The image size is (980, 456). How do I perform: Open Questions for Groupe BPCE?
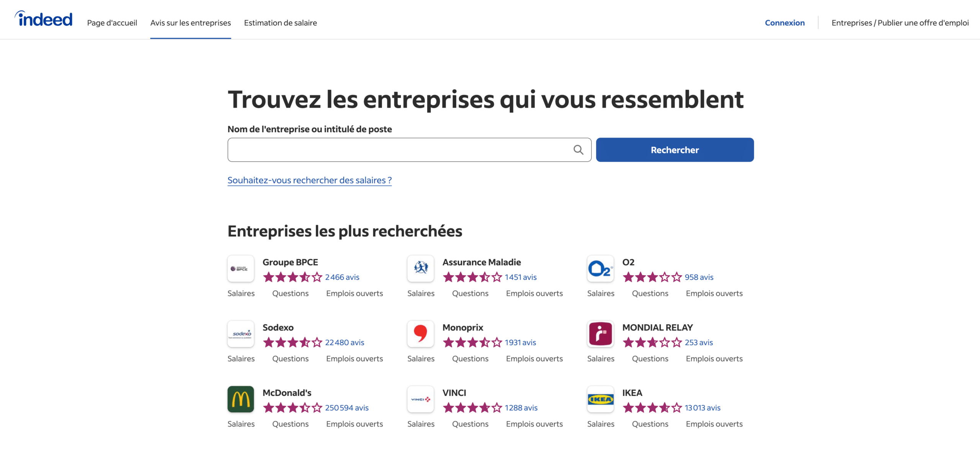tap(291, 293)
